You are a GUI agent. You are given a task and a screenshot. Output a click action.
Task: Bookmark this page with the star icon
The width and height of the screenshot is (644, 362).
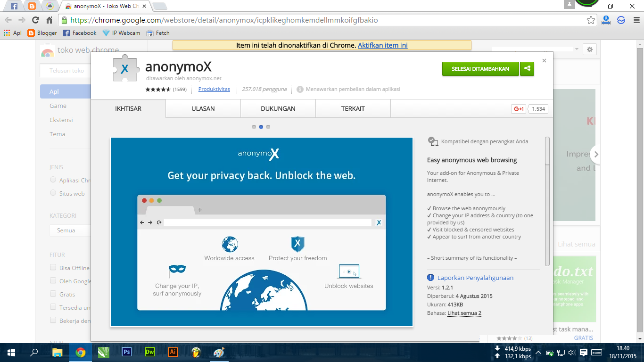click(x=591, y=20)
